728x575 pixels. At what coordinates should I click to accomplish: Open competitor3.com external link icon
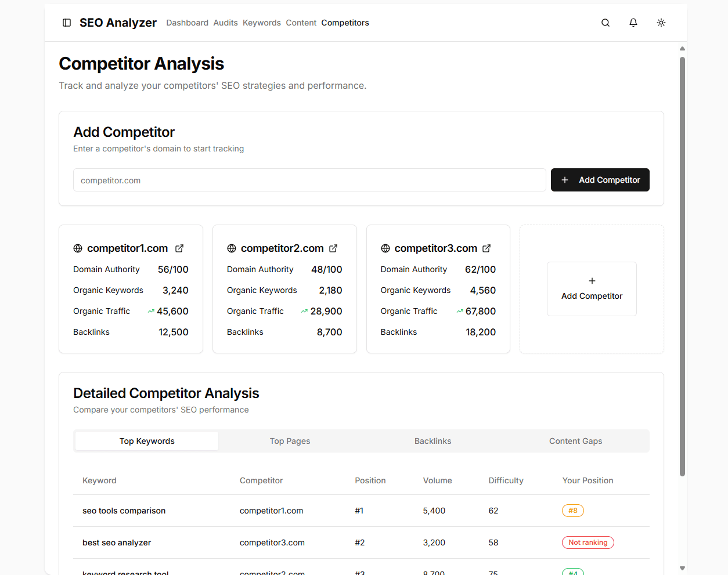[486, 248]
